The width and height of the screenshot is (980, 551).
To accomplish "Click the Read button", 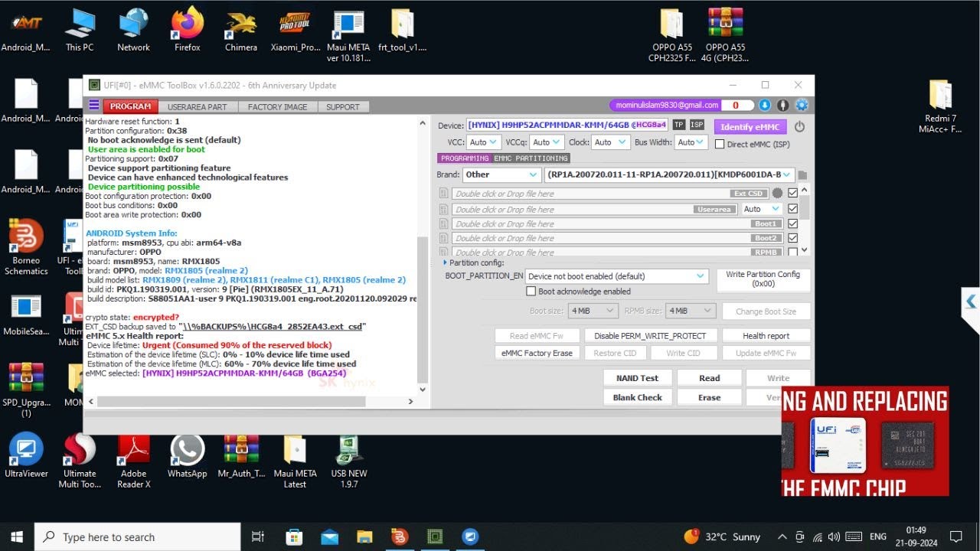I will point(709,378).
